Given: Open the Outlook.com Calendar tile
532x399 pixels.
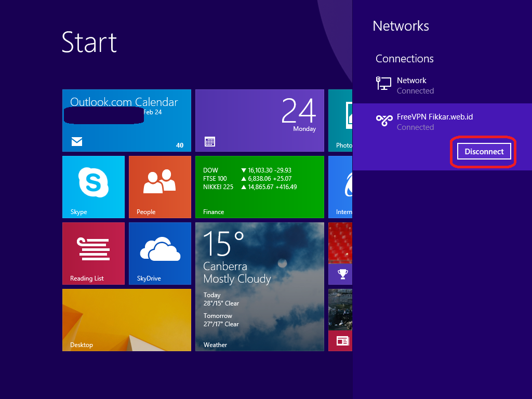Looking at the screenshot, I should click(x=127, y=121).
